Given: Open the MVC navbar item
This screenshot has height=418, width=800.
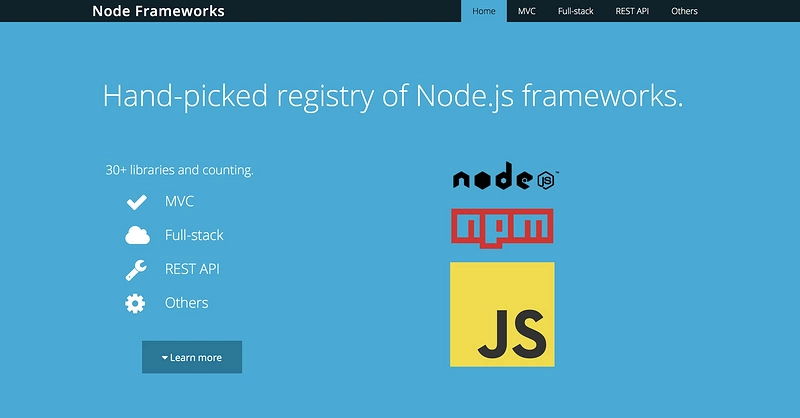Looking at the screenshot, I should (527, 11).
